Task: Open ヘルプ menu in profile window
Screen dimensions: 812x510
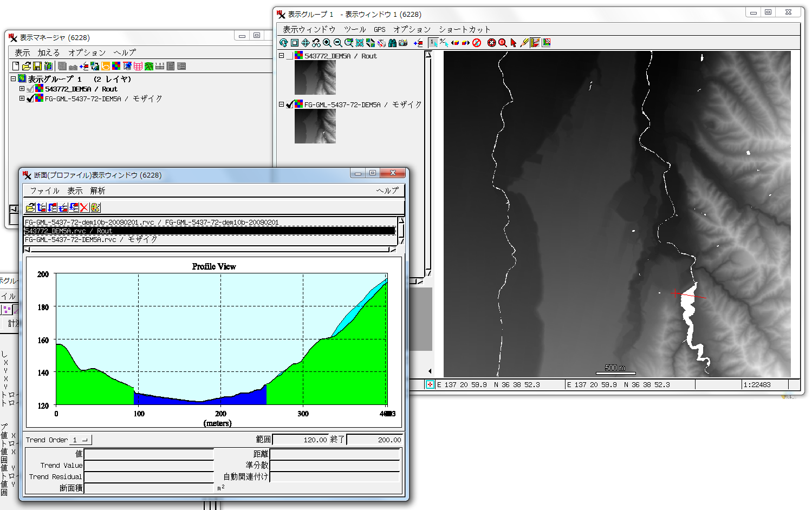Action: point(387,191)
